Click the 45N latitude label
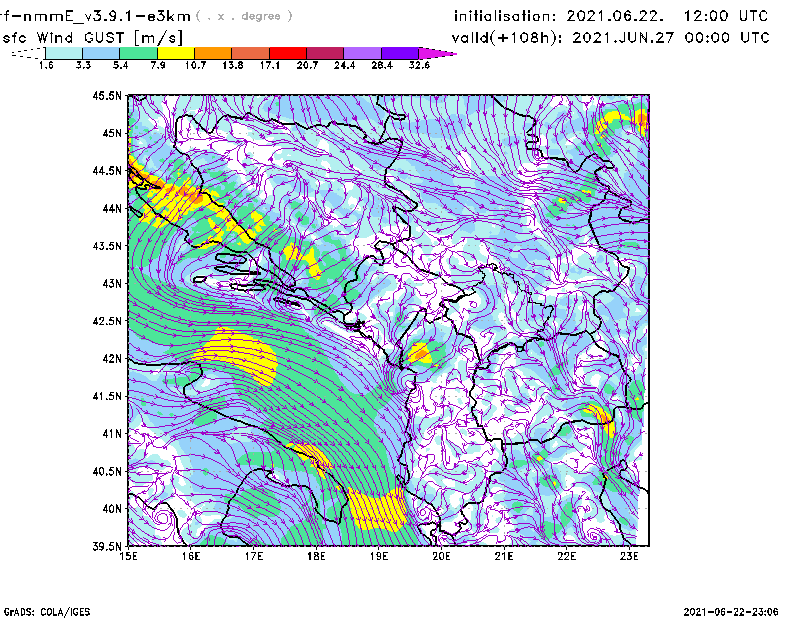 [x=112, y=133]
